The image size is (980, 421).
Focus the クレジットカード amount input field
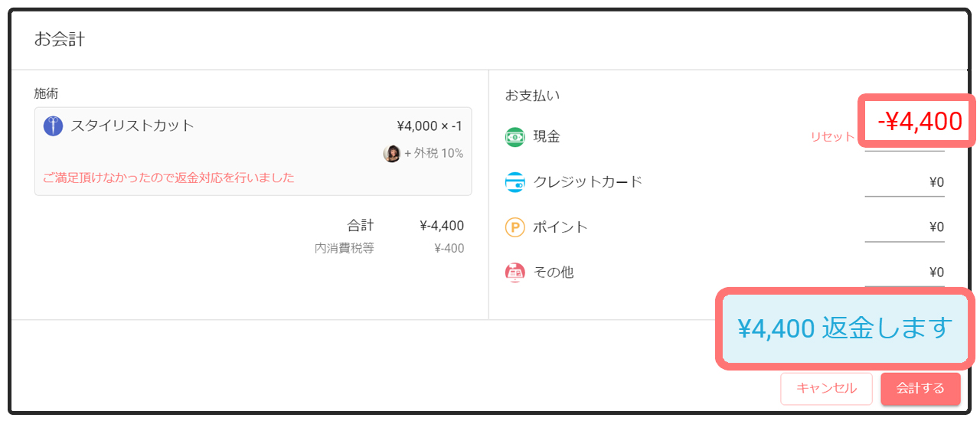tap(905, 182)
